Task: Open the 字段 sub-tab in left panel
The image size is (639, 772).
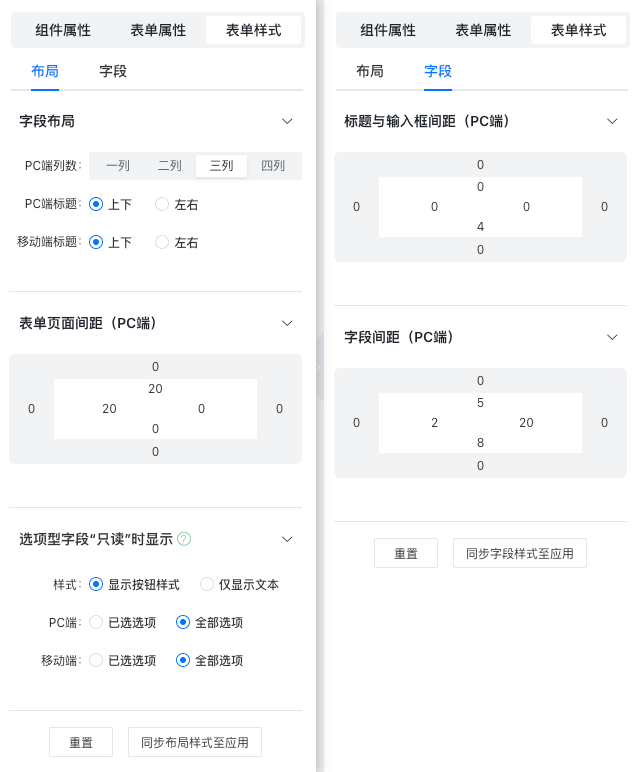Action: (x=113, y=71)
